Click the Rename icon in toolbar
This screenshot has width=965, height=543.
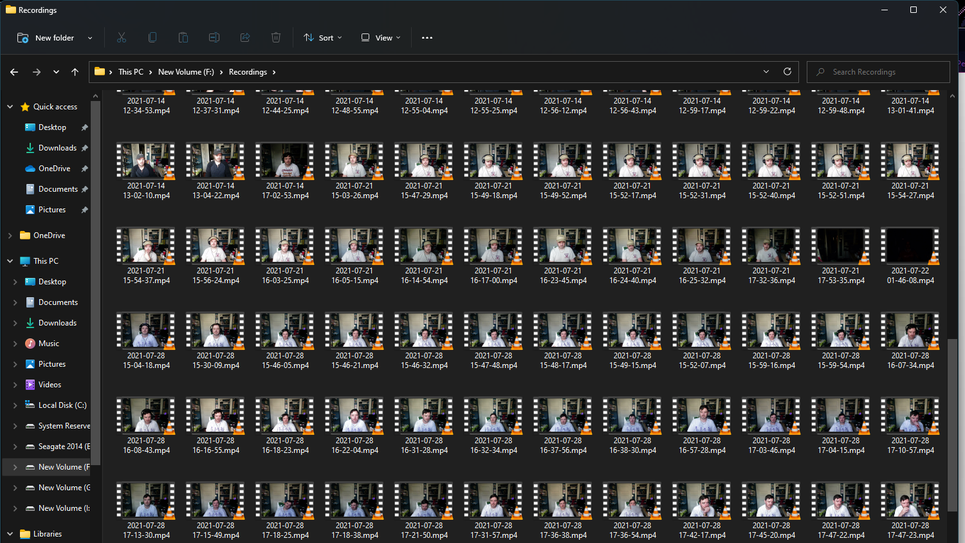(x=214, y=38)
